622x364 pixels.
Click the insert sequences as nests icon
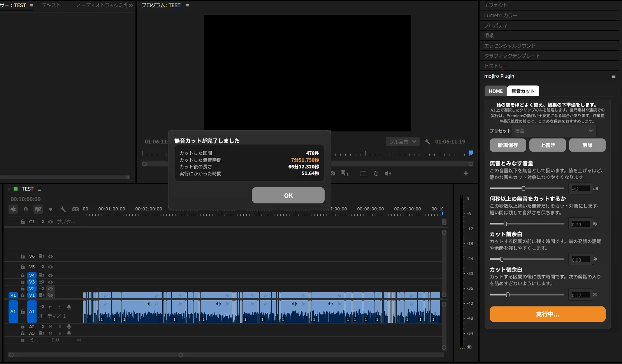click(13, 209)
